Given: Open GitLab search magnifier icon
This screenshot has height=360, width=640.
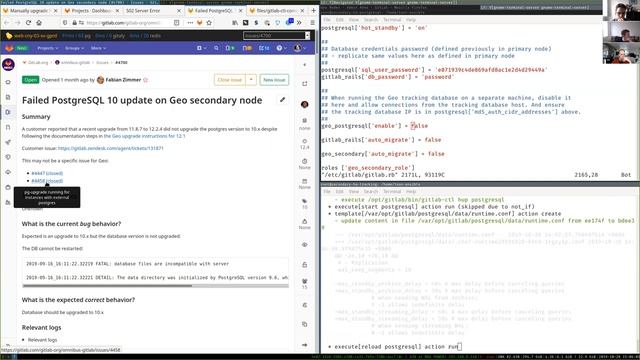Looking at the screenshot, I should pos(216,48).
